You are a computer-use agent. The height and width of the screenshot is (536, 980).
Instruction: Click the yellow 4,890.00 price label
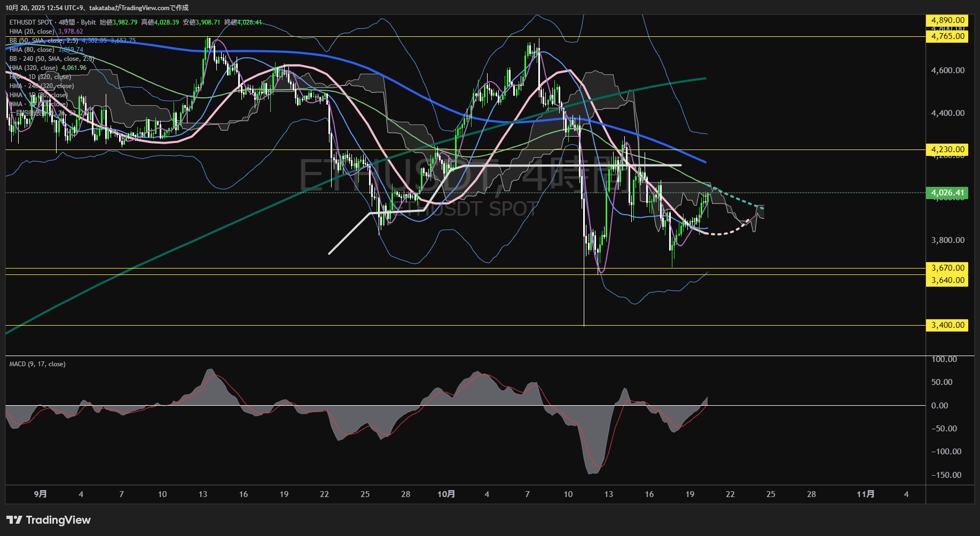point(947,20)
